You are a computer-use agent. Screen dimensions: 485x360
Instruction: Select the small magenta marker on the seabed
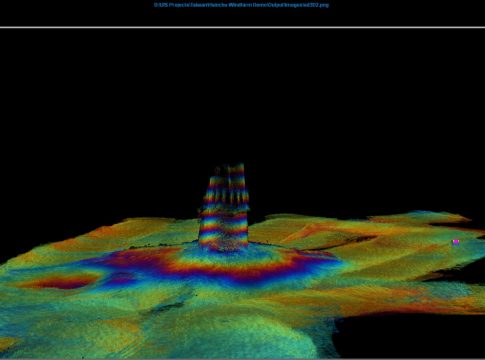coord(456,242)
